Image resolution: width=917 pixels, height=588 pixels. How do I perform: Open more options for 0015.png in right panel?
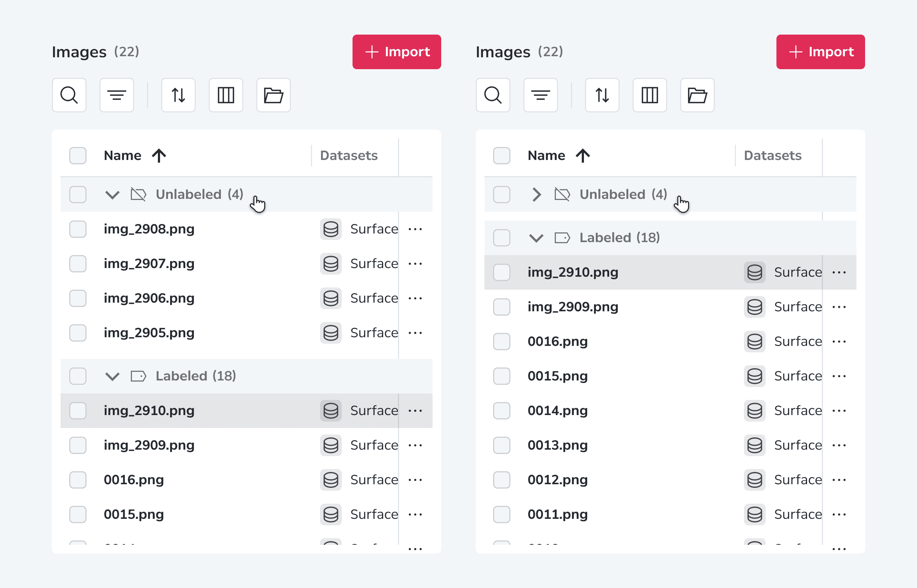[839, 376]
